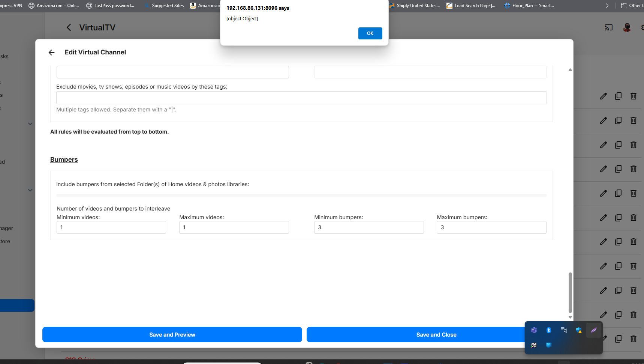Click the Edit Virtual Channel title

pos(95,52)
